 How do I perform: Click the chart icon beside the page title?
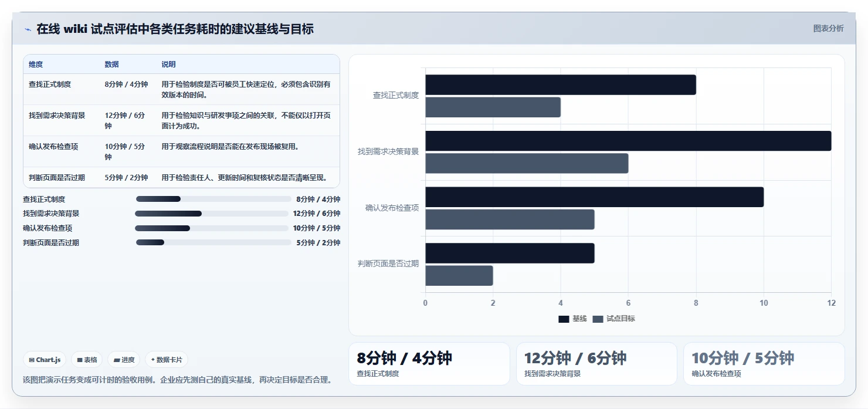(28, 29)
